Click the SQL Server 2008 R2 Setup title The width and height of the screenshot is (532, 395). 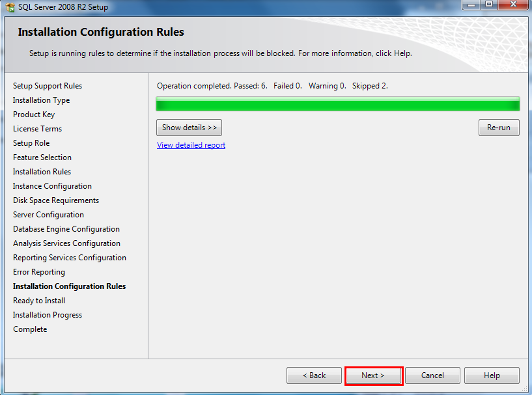click(x=63, y=7)
